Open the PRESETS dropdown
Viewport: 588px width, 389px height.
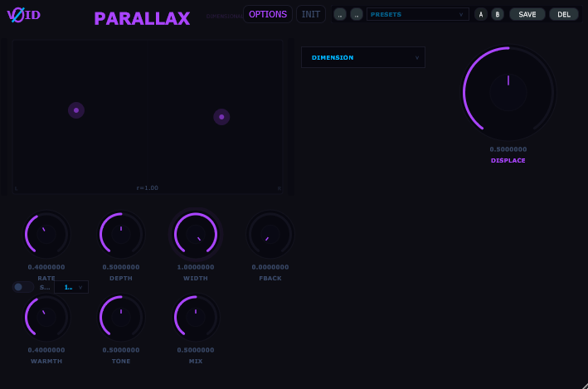click(417, 14)
